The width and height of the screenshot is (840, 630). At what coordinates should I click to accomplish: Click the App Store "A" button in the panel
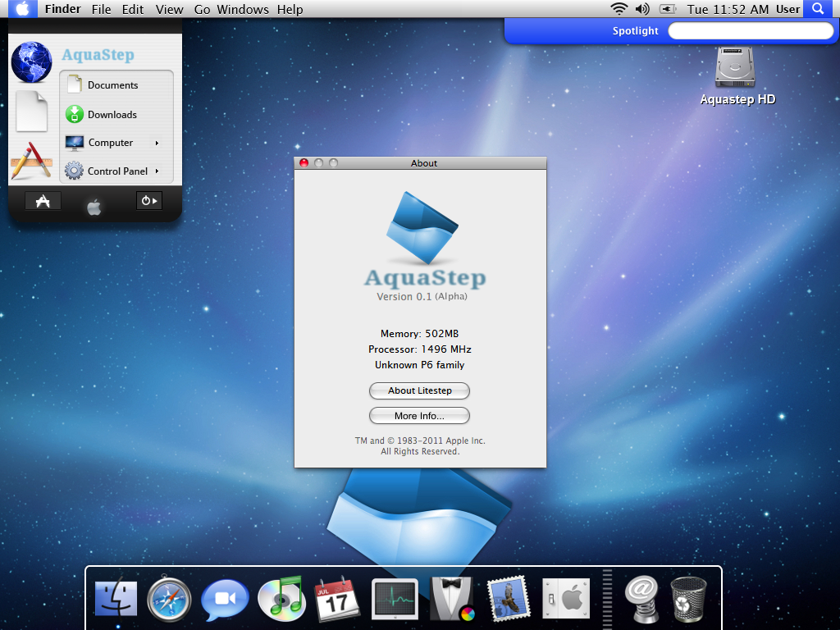pyautogui.click(x=43, y=201)
